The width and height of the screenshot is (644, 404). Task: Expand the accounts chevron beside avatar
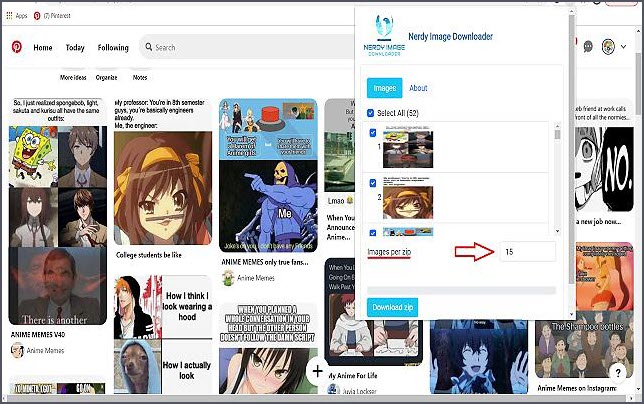coord(623,47)
